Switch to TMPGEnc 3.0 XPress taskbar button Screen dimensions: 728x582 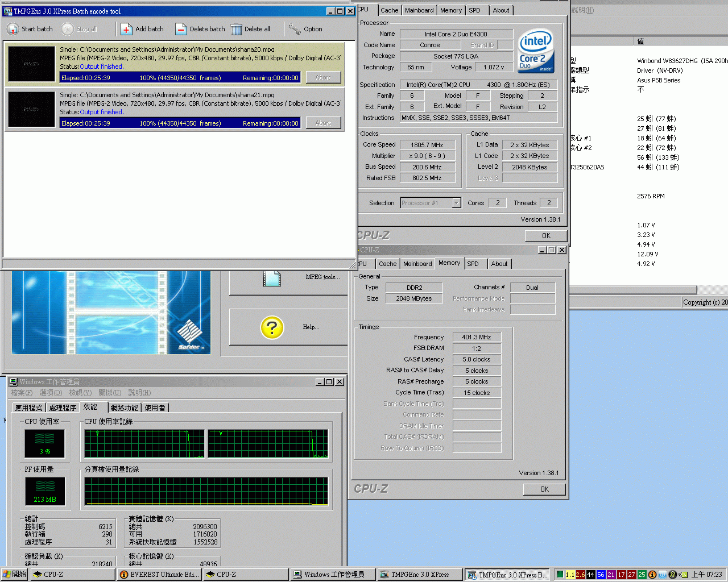click(419, 575)
